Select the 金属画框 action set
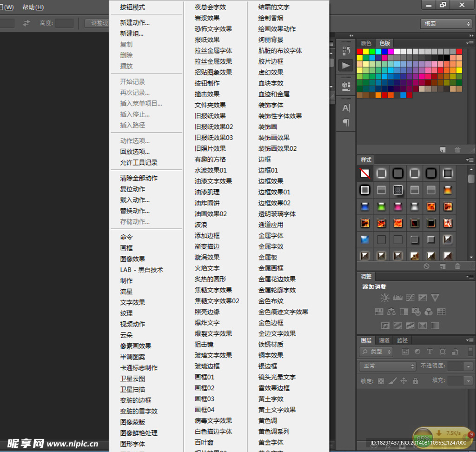 click(271, 268)
